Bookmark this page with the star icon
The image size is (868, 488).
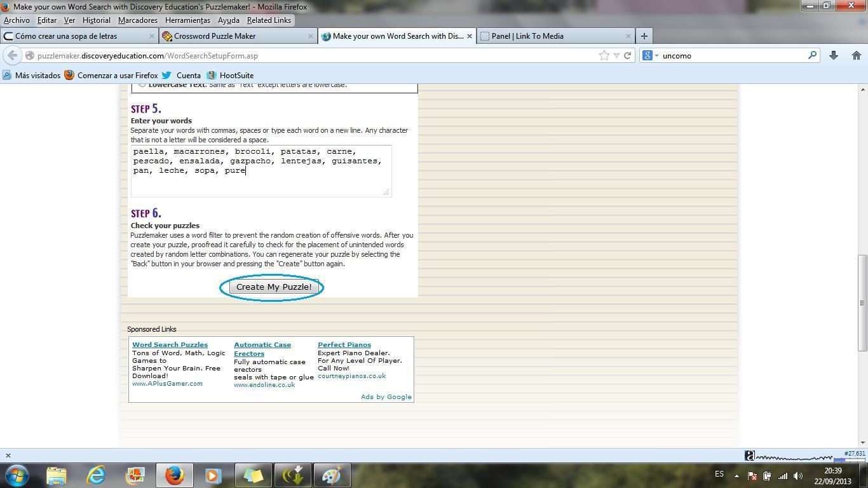click(x=604, y=55)
